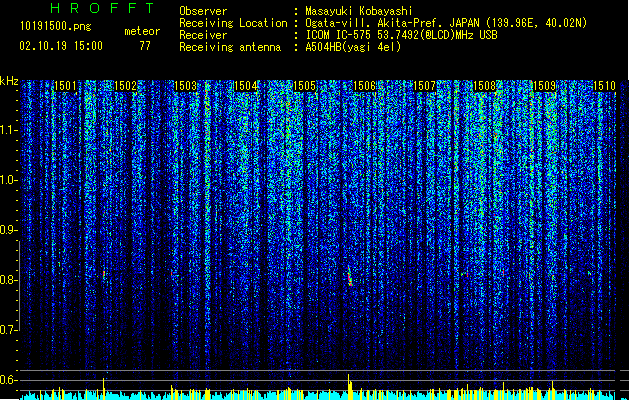This screenshot has height=400, width=629.
Task: Click the Receiver label
Action: click(203, 35)
